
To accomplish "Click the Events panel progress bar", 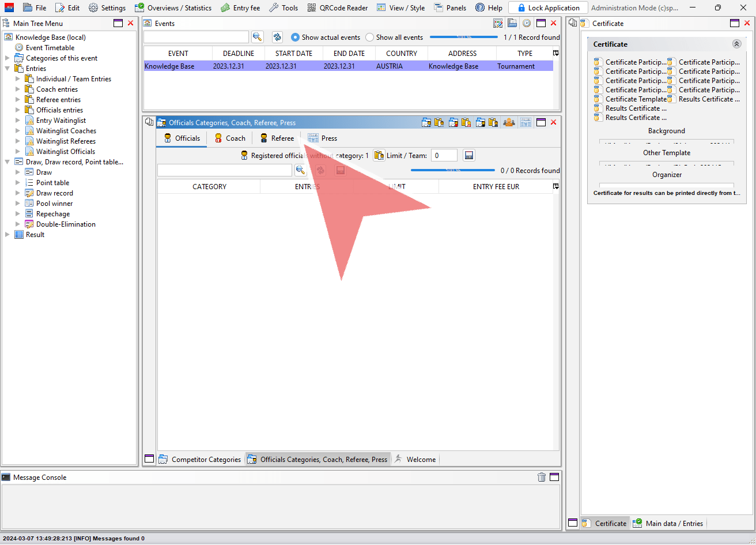I will [464, 37].
